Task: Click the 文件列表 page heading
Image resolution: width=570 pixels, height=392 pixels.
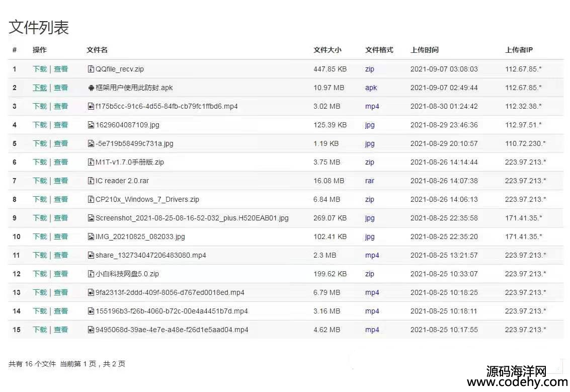Action: coord(39,27)
